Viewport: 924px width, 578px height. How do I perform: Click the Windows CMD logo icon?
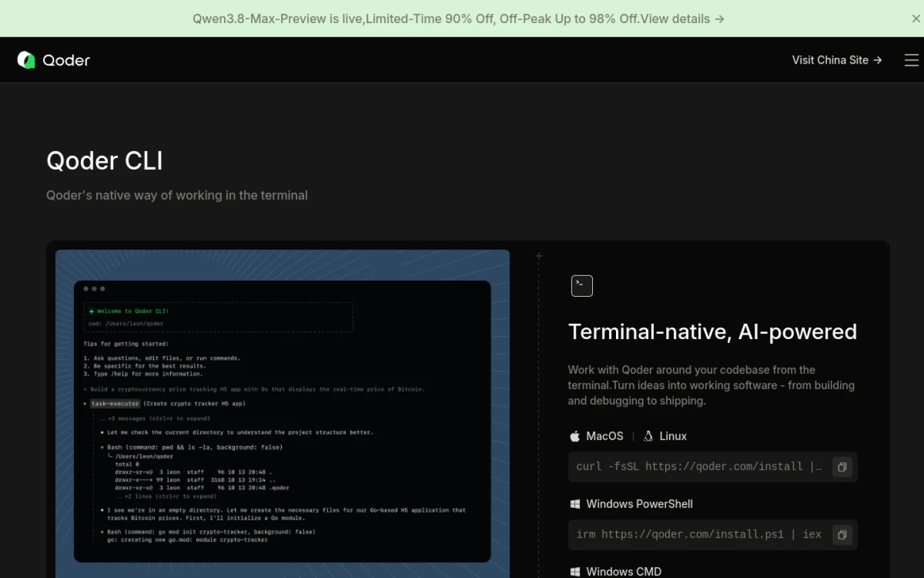click(x=575, y=572)
